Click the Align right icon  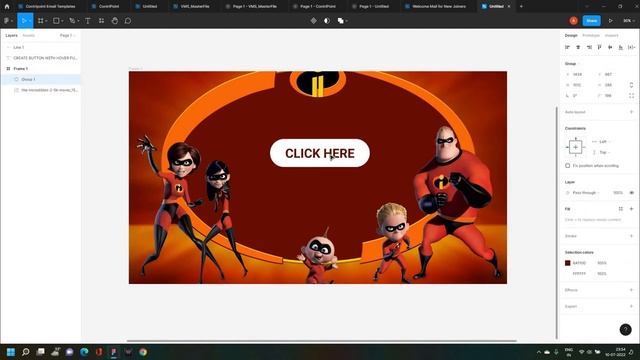click(x=589, y=47)
